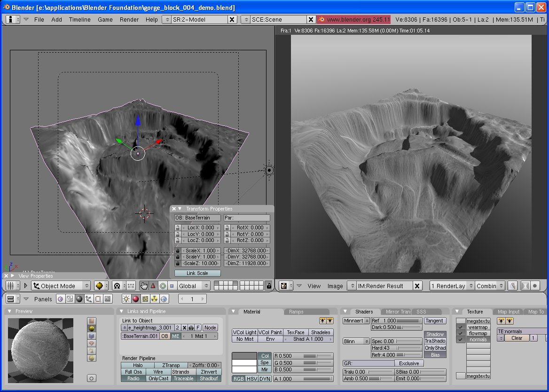Toggle the wearmap texture channel checkbox
Image resolution: width=549 pixels, height=392 pixels.
(461, 327)
